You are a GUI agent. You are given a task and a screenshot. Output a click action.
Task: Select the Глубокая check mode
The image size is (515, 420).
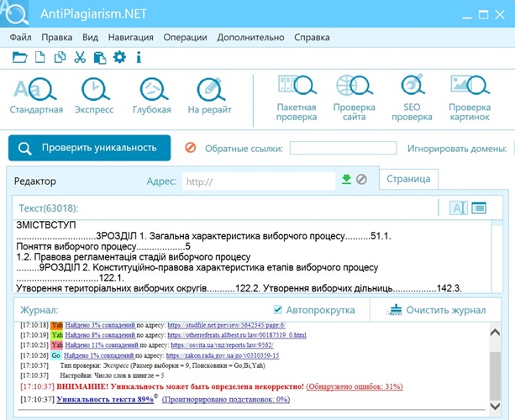coord(152,96)
